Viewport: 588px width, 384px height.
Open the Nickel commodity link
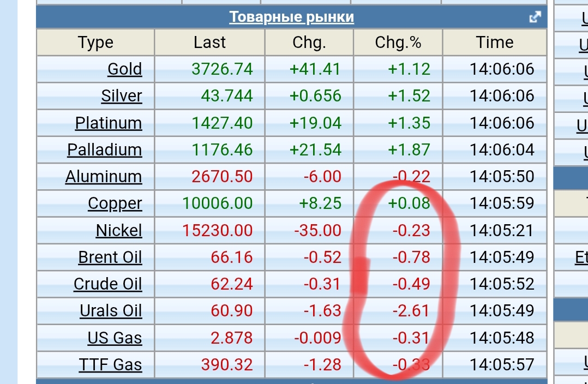[119, 230]
